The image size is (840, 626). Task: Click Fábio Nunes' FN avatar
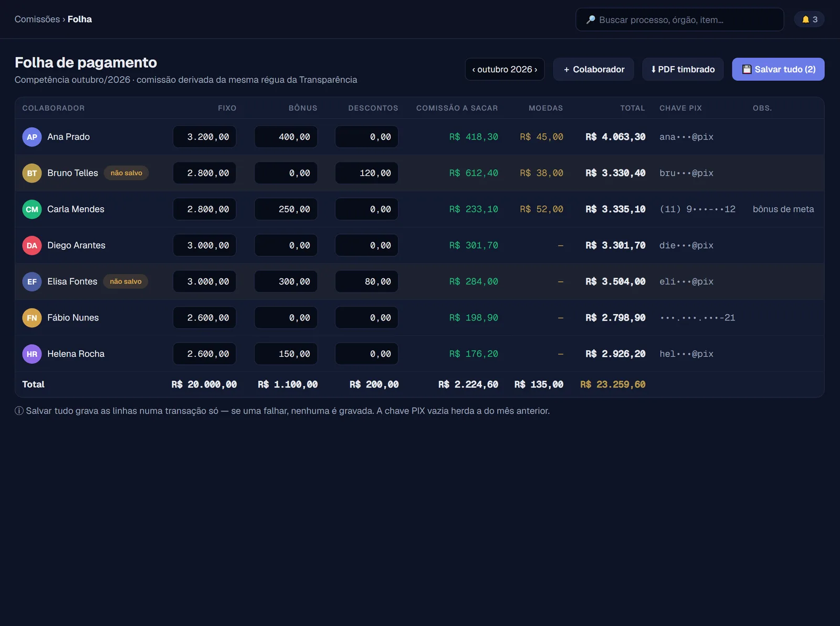pyautogui.click(x=32, y=318)
